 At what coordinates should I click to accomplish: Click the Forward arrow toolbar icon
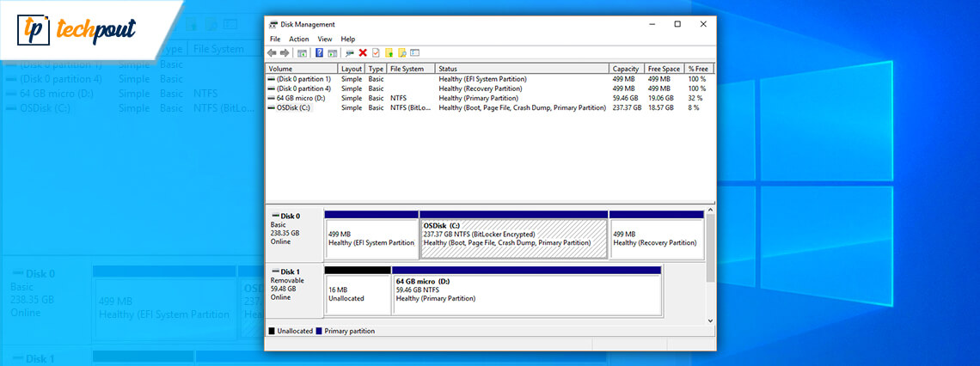284,52
